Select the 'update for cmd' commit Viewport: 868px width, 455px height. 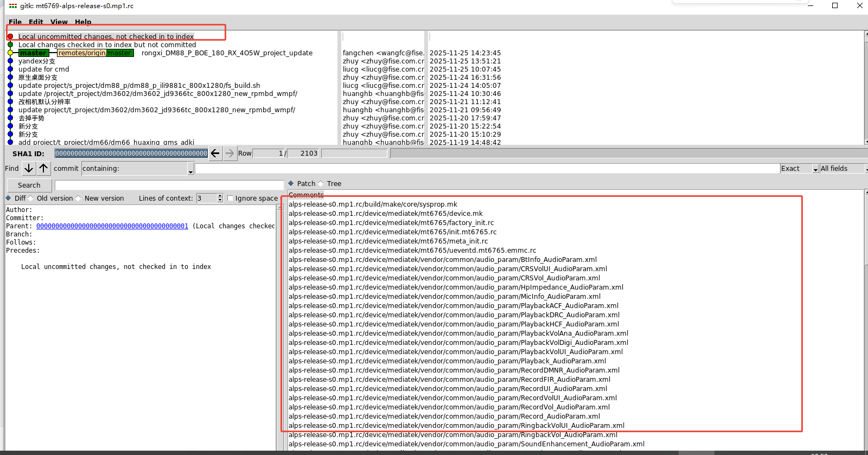[x=44, y=69]
